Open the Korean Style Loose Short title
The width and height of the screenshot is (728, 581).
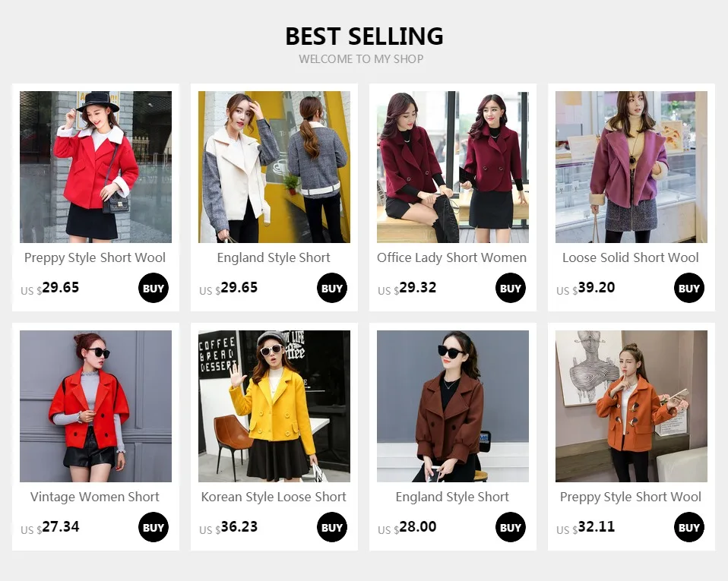[x=274, y=497]
